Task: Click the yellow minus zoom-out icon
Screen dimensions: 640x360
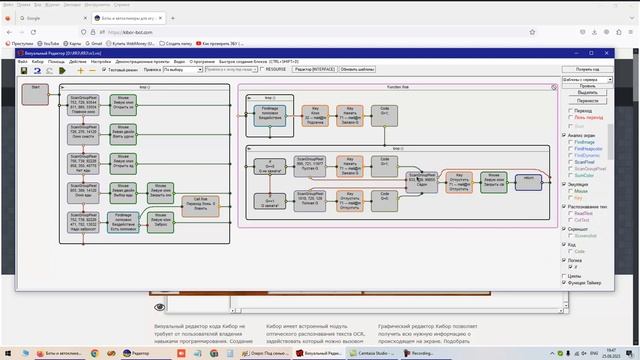Action: point(92,71)
